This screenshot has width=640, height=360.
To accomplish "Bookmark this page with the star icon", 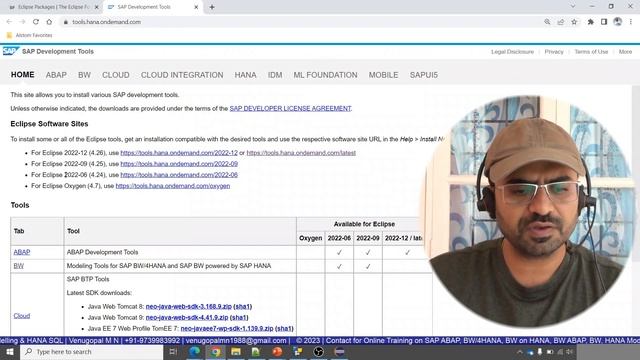I will (574, 22).
